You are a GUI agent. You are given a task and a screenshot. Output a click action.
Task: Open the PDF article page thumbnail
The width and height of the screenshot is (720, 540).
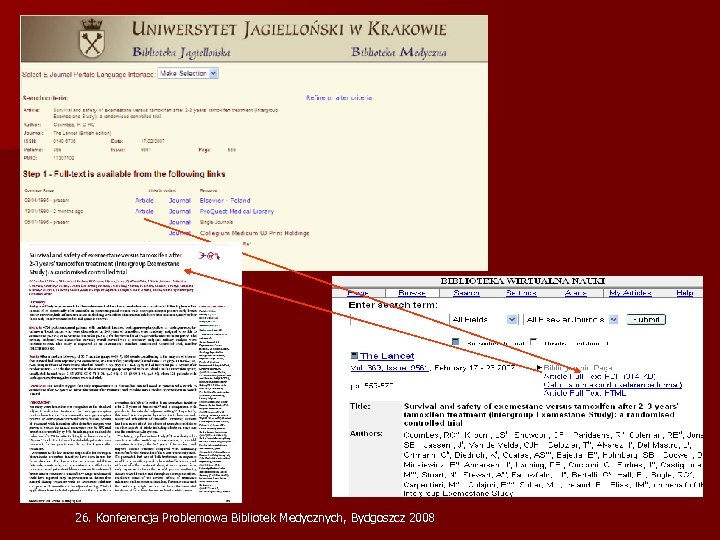(x=131, y=374)
